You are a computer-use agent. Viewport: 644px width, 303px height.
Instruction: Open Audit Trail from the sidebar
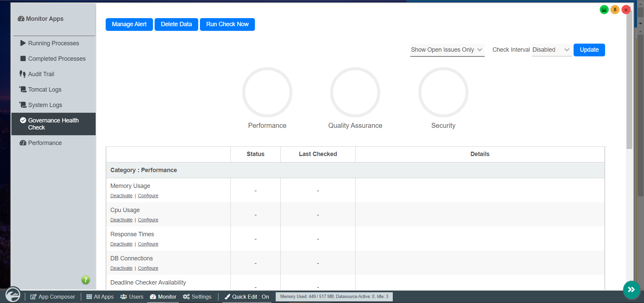click(x=41, y=74)
